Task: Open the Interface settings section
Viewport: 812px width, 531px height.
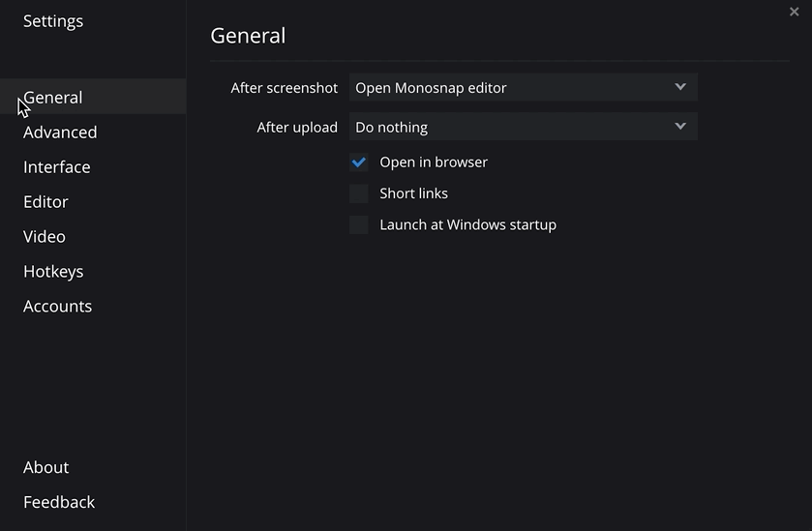Action: click(x=57, y=167)
